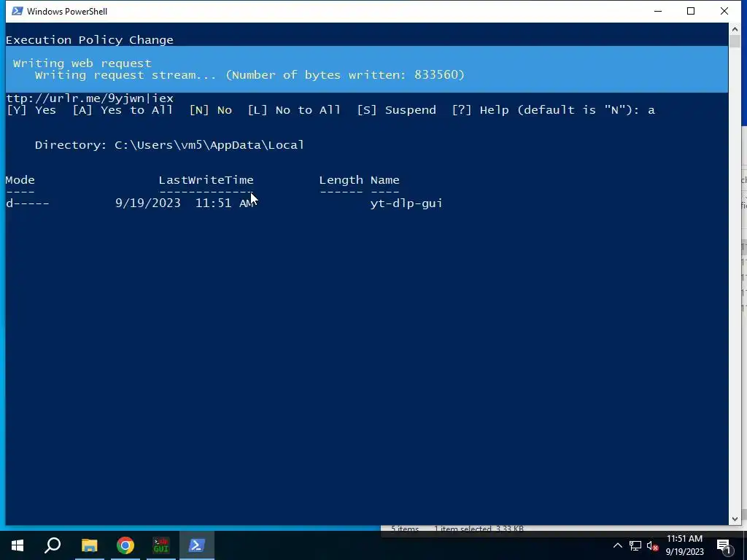Click the PowerShell icon in title bar
Screen dimensions: 747x560
point(18,11)
